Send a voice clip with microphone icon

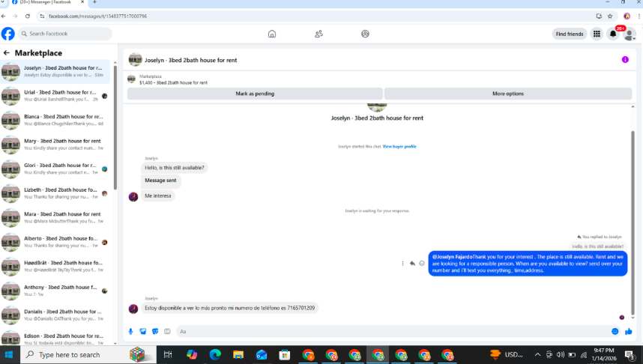point(131,331)
